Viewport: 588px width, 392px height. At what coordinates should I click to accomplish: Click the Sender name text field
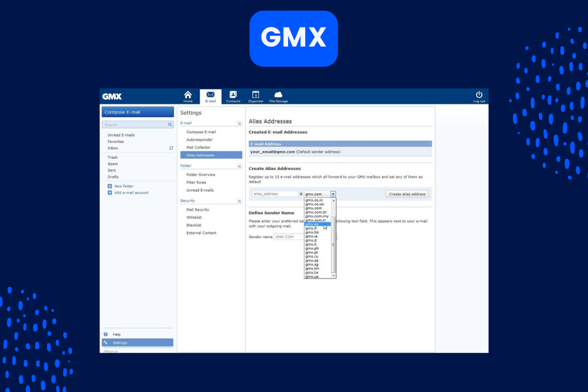click(289, 237)
